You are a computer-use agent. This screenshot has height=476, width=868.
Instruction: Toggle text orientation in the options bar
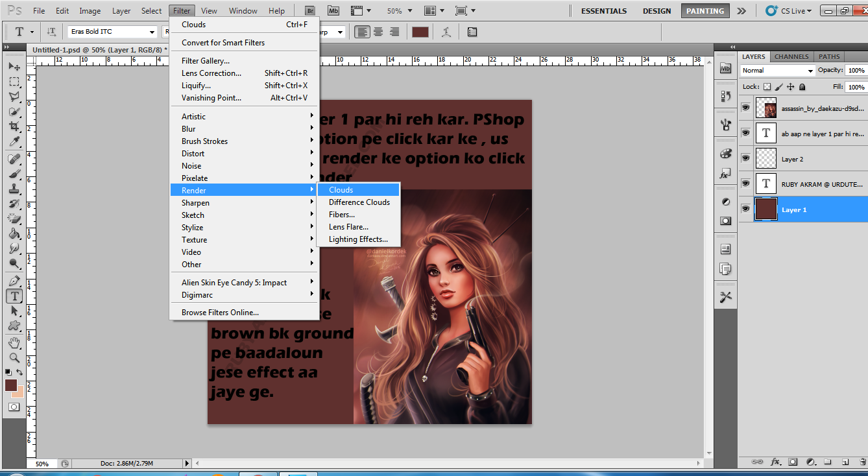[52, 32]
